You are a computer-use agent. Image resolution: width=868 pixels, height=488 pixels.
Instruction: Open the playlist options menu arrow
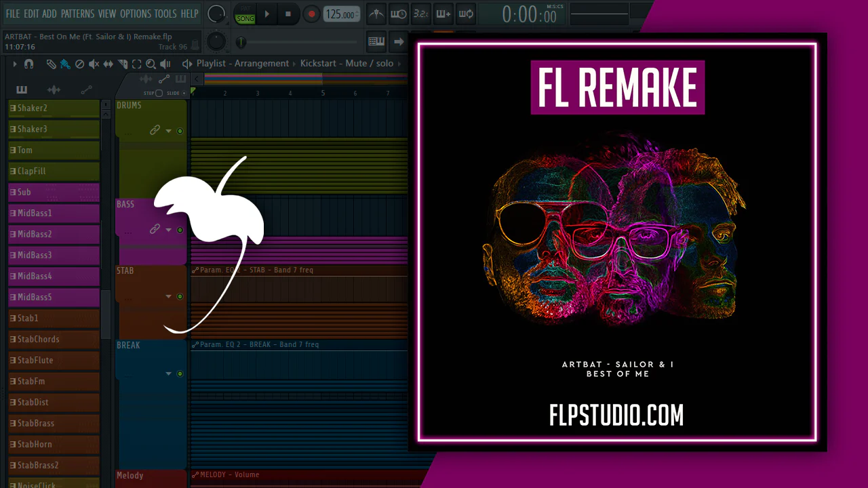15,64
